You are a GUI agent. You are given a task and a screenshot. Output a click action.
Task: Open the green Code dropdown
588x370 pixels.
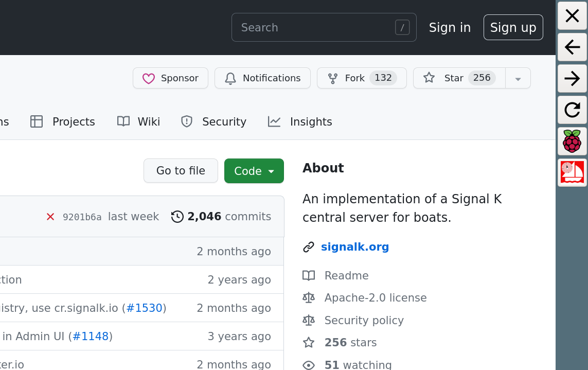pyautogui.click(x=254, y=171)
